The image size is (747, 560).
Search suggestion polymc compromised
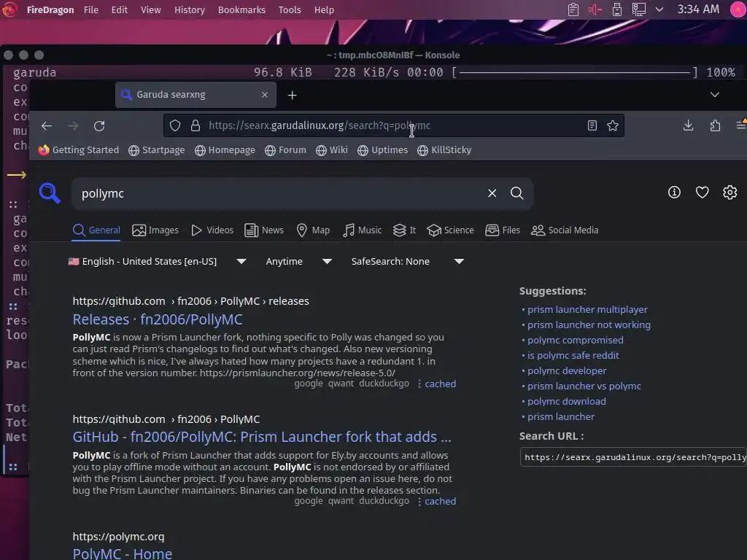[575, 340]
